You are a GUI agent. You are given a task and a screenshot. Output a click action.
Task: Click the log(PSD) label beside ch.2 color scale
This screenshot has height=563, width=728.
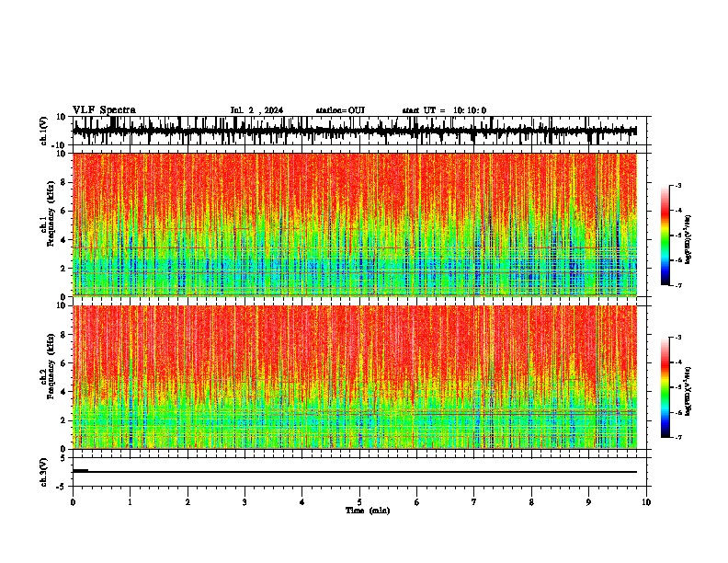(x=688, y=391)
